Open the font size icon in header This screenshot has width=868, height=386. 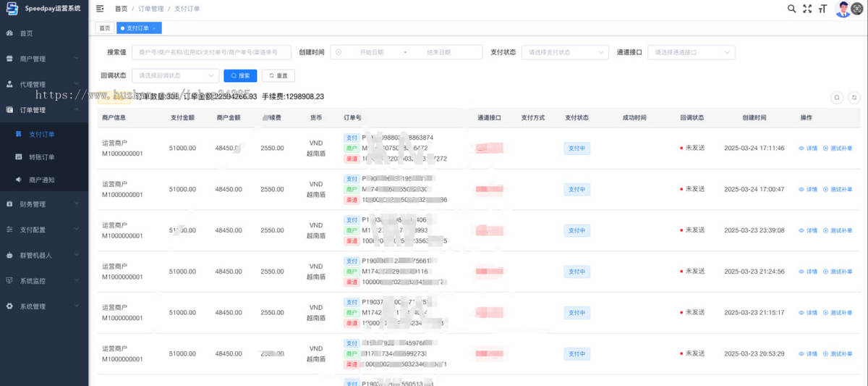click(822, 9)
